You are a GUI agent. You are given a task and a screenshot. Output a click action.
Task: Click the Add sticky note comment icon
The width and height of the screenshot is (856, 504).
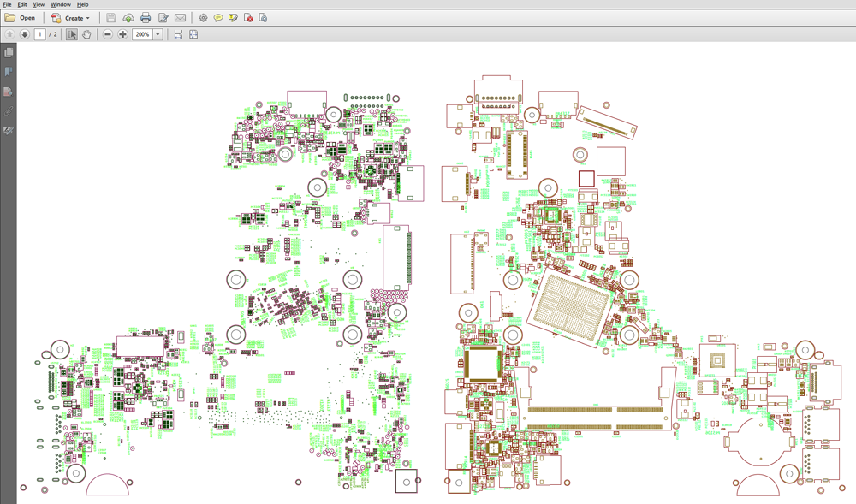pos(217,18)
